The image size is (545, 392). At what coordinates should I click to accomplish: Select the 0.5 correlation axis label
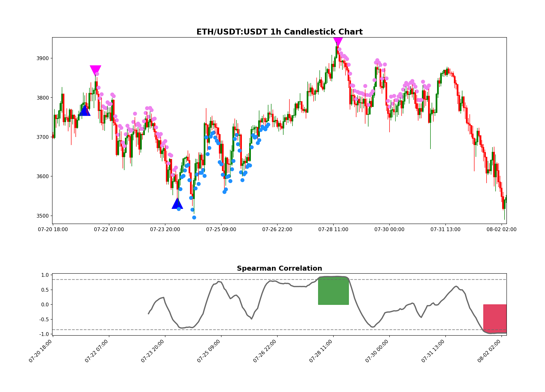pos(45,290)
